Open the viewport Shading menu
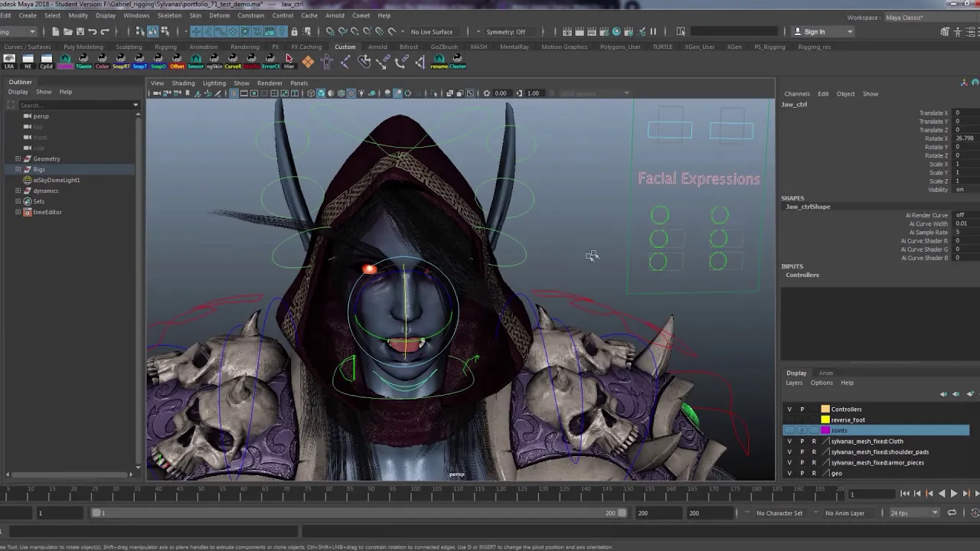The width and height of the screenshot is (980, 551). [x=183, y=83]
